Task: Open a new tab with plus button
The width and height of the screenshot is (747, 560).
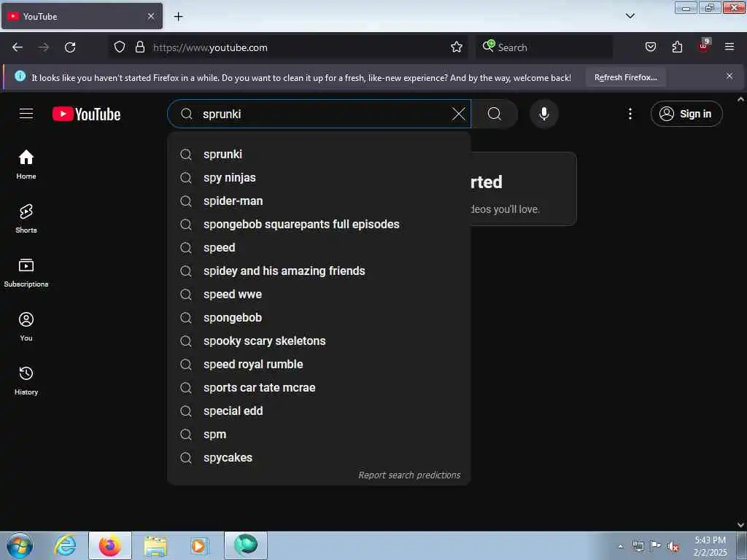Action: pos(178,17)
